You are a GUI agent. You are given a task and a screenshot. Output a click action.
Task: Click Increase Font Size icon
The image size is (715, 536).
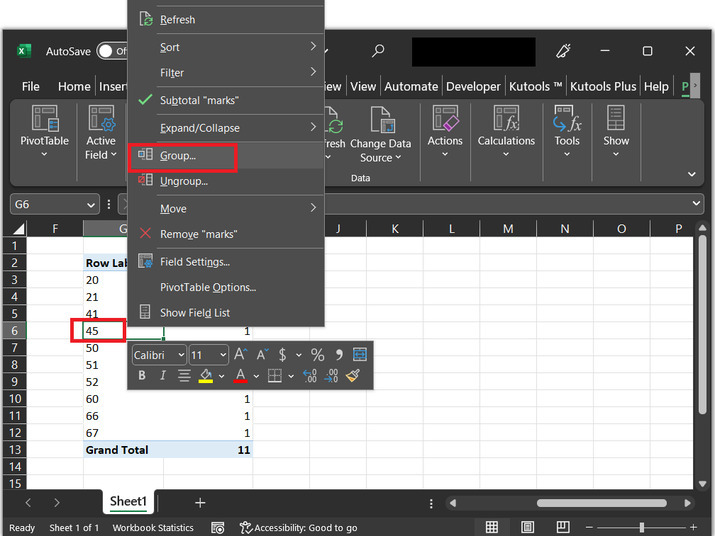pyautogui.click(x=240, y=355)
